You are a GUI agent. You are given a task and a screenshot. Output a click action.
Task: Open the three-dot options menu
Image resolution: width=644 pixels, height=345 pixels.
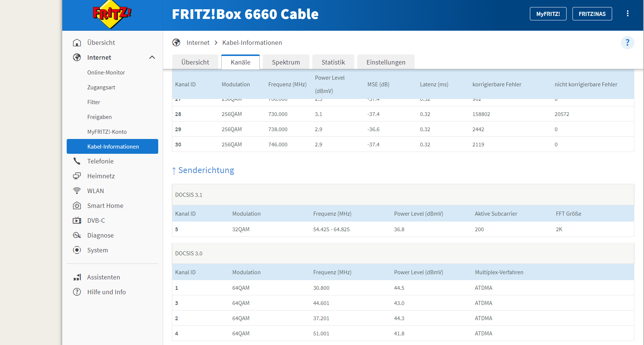[x=627, y=14]
